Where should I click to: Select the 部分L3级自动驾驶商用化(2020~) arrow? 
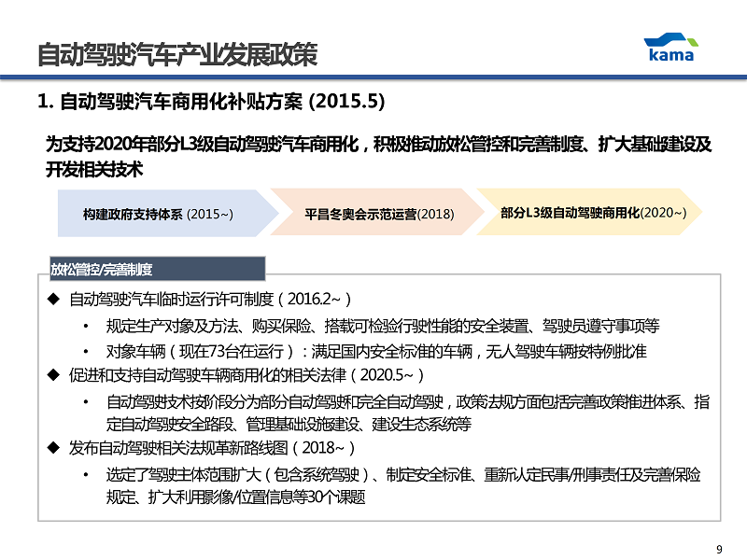pyautogui.click(x=593, y=213)
